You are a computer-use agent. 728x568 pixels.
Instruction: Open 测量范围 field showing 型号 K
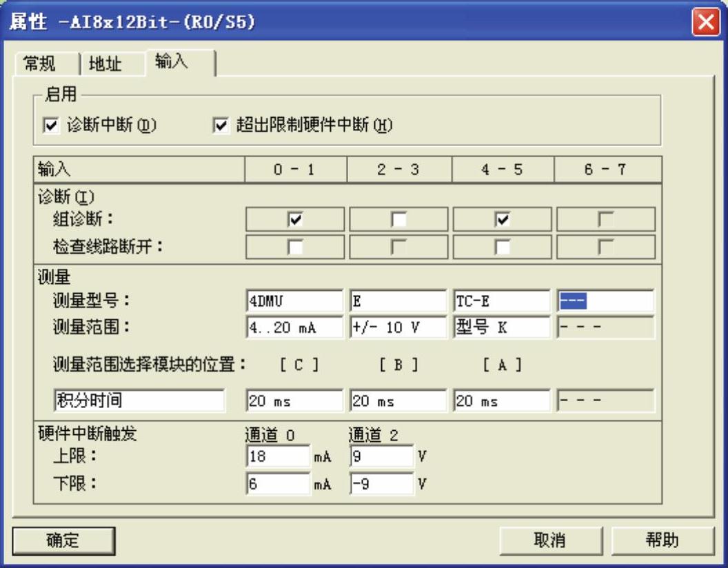click(x=502, y=327)
